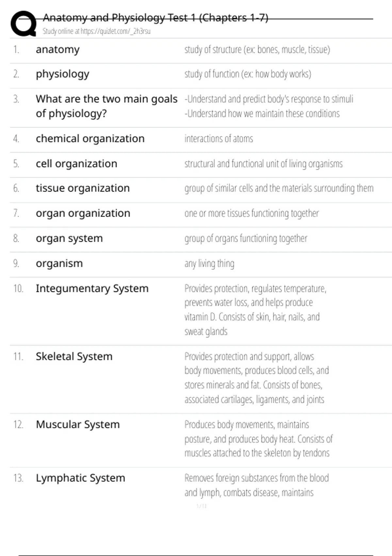Select the term "physiology"
Viewport: 392px width, 556px height.
[x=62, y=74]
